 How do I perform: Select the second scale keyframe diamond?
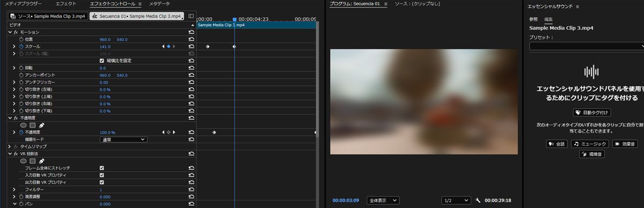[234, 47]
